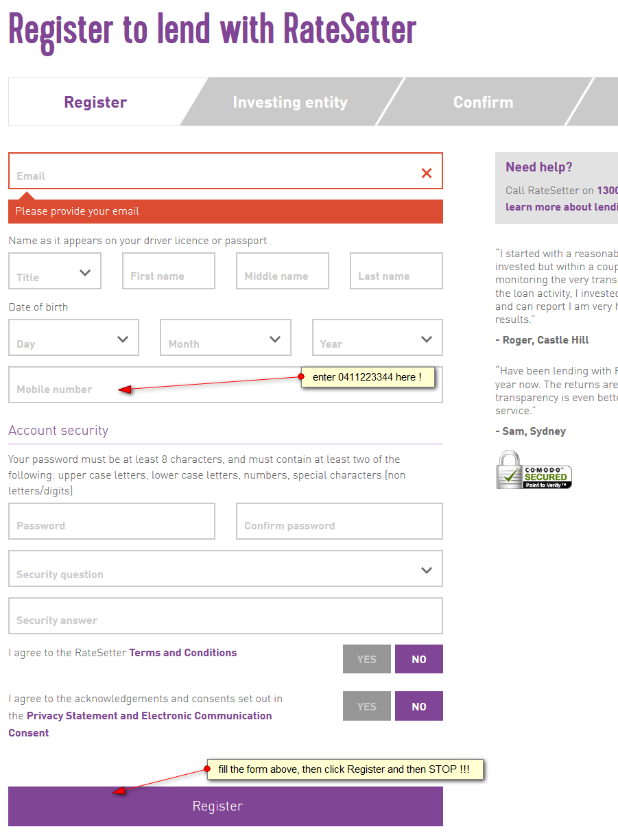Screen dimensions: 618x840
Task: Click the '- Sam, Sydney' testimonial name
Action: point(531,431)
